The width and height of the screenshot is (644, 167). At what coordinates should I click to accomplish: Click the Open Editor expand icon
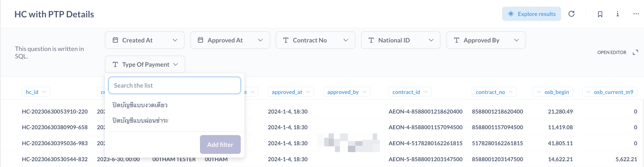tap(635, 52)
